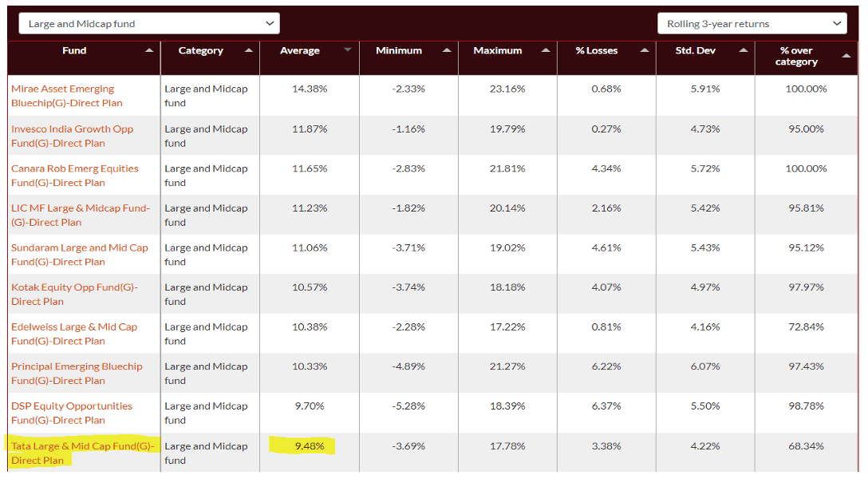This screenshot has width=868, height=479.
Task: Sort by the Fund column arrow
Action: 149,50
